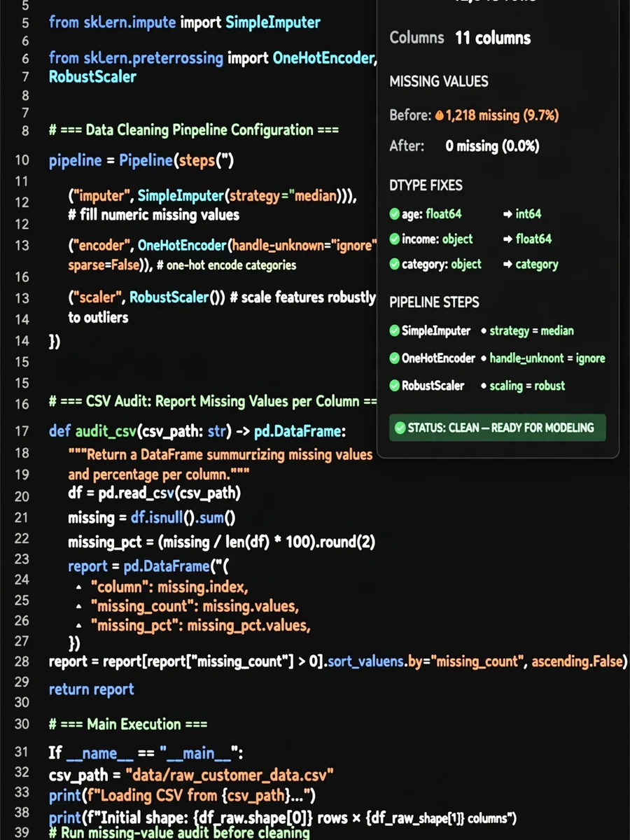Click the 'from sklern.impute import SimpleImputer' line
The width and height of the screenshot is (630, 840).
tap(185, 22)
